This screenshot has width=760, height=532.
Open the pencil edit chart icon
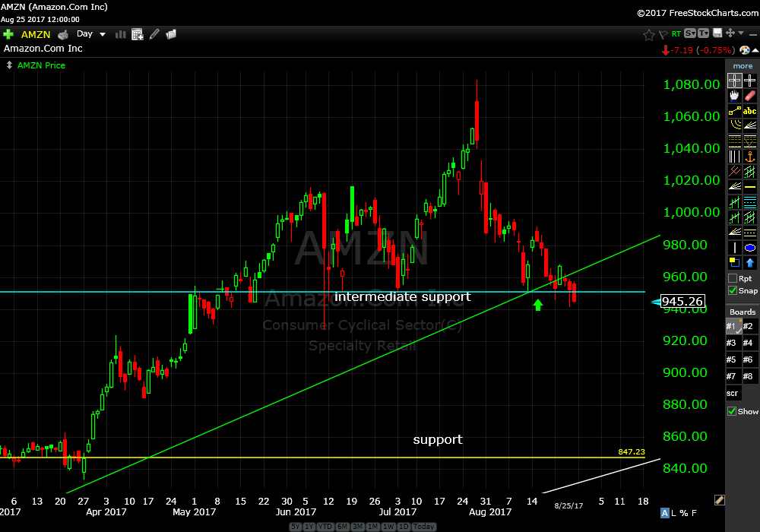click(x=154, y=34)
